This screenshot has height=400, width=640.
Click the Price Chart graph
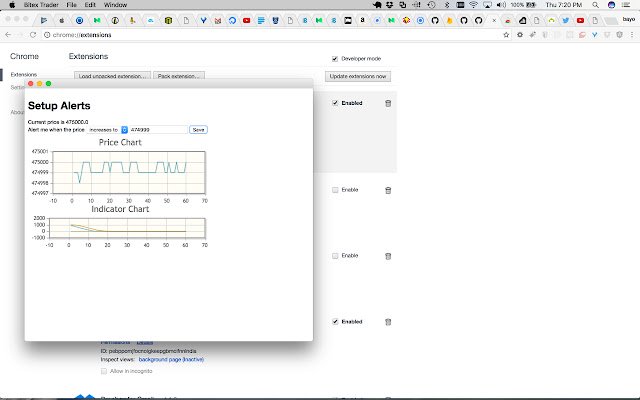(129, 172)
